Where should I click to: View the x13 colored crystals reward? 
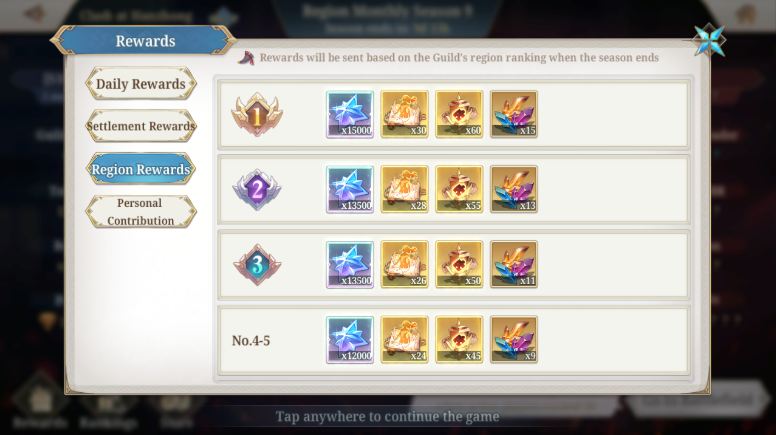pyautogui.click(x=514, y=190)
